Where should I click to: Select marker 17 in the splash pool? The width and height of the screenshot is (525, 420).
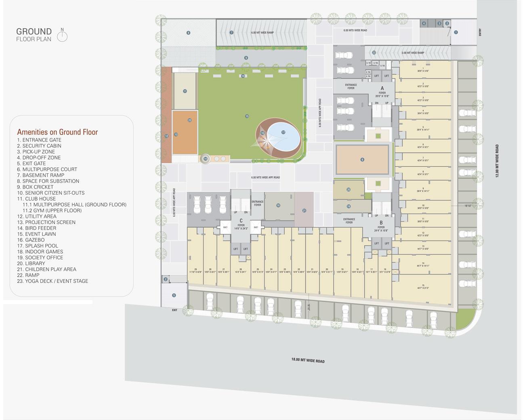click(283, 132)
